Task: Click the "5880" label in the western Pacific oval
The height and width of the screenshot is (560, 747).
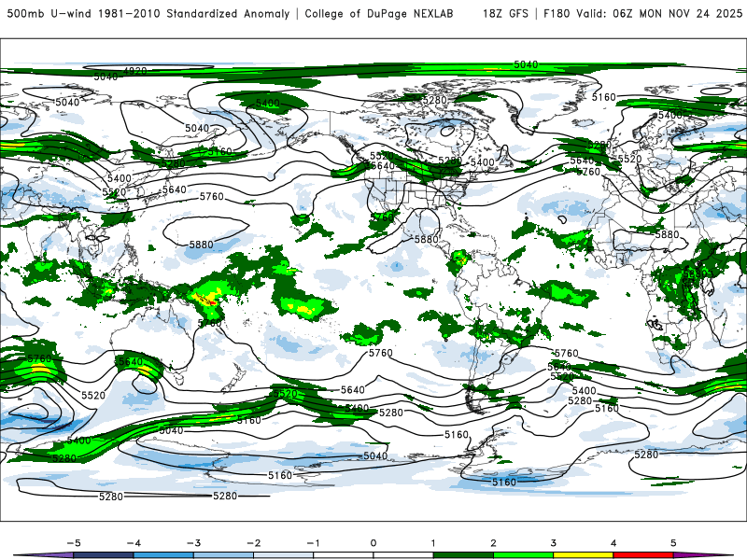Action: 201,245
